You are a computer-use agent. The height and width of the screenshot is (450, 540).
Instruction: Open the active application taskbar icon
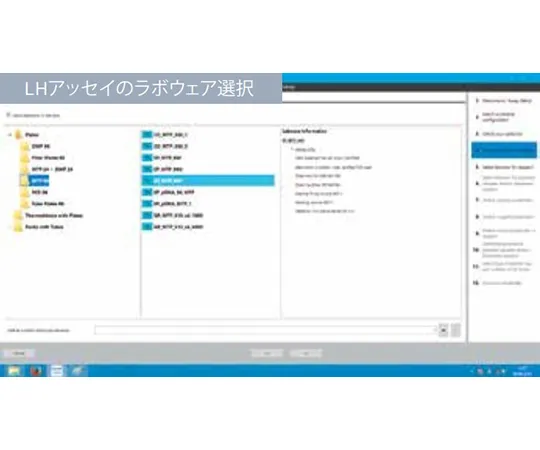[x=57, y=371]
